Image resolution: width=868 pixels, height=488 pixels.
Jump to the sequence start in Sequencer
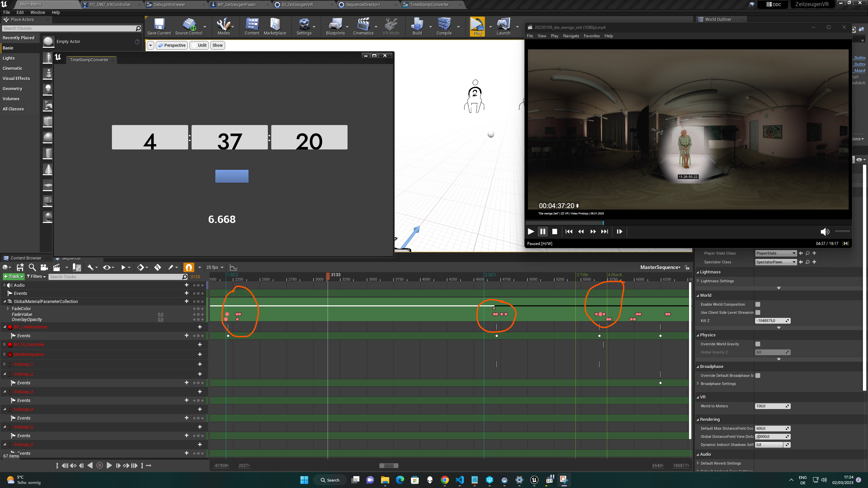click(x=65, y=465)
